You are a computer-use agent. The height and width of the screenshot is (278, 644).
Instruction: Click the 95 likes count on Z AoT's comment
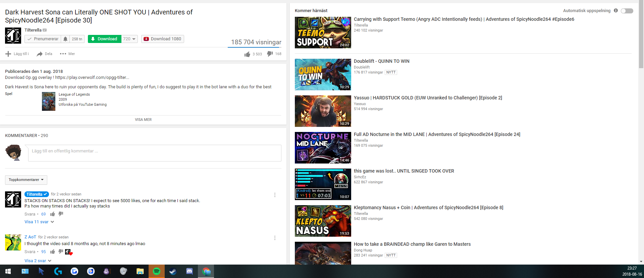coord(44,252)
